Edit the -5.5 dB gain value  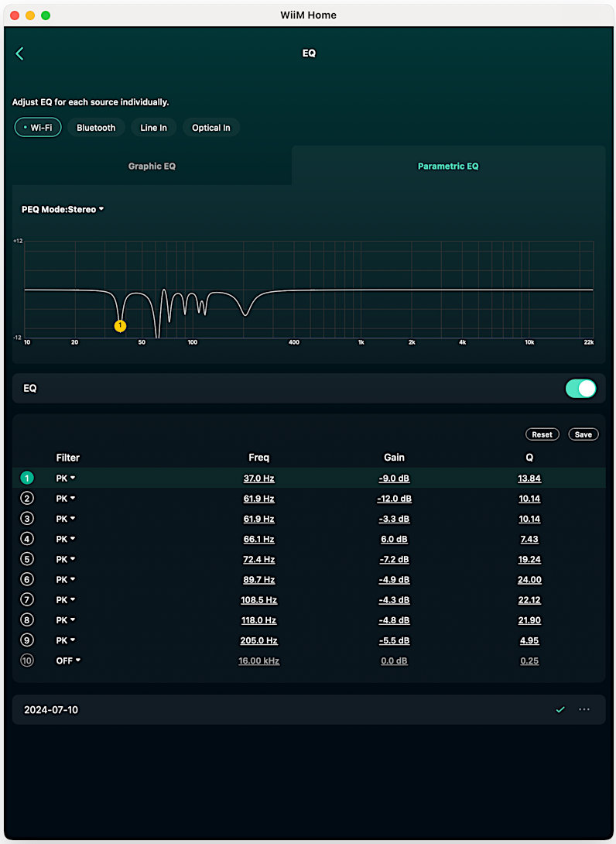[x=394, y=640]
